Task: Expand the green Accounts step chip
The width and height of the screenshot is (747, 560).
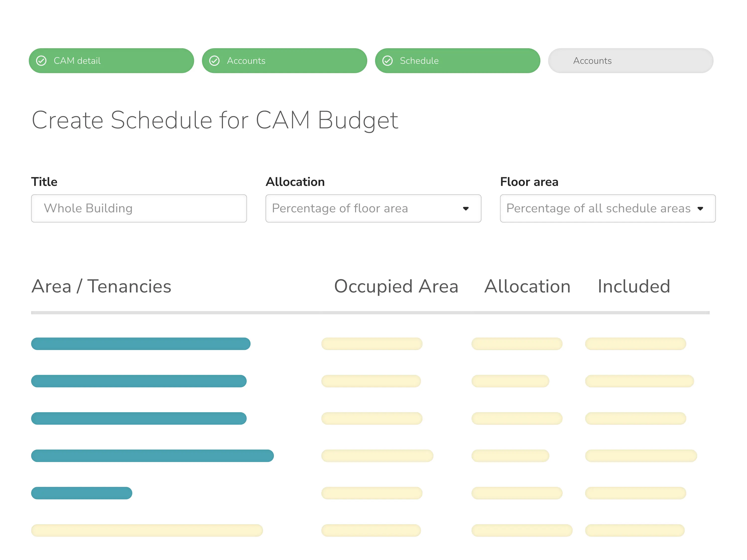Action: pyautogui.click(x=284, y=61)
